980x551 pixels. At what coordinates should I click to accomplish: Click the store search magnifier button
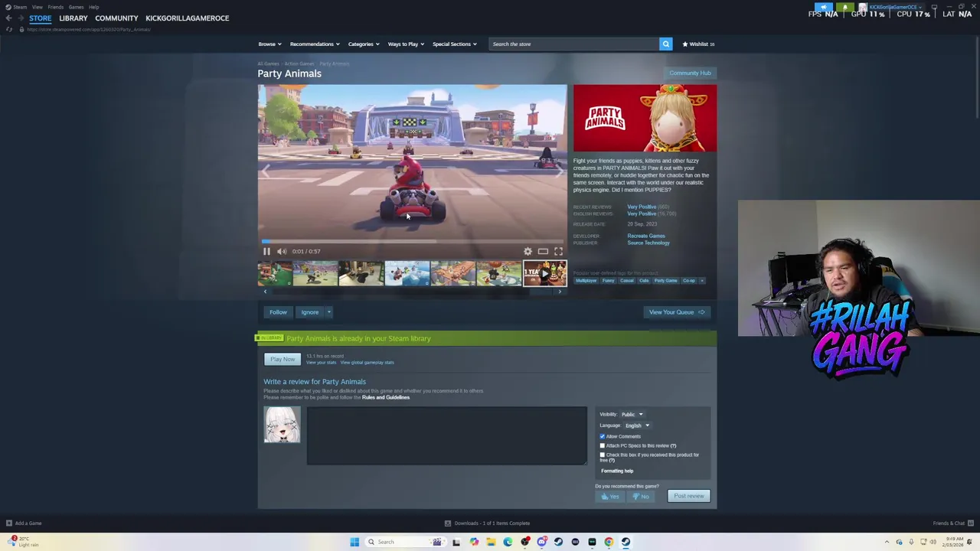(666, 44)
